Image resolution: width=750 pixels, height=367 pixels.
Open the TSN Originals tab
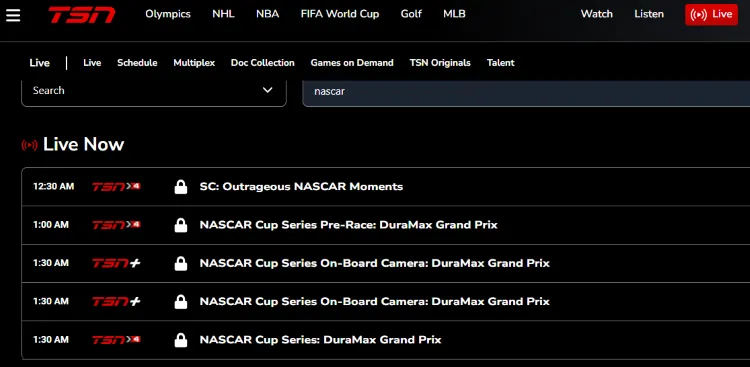pyautogui.click(x=440, y=63)
